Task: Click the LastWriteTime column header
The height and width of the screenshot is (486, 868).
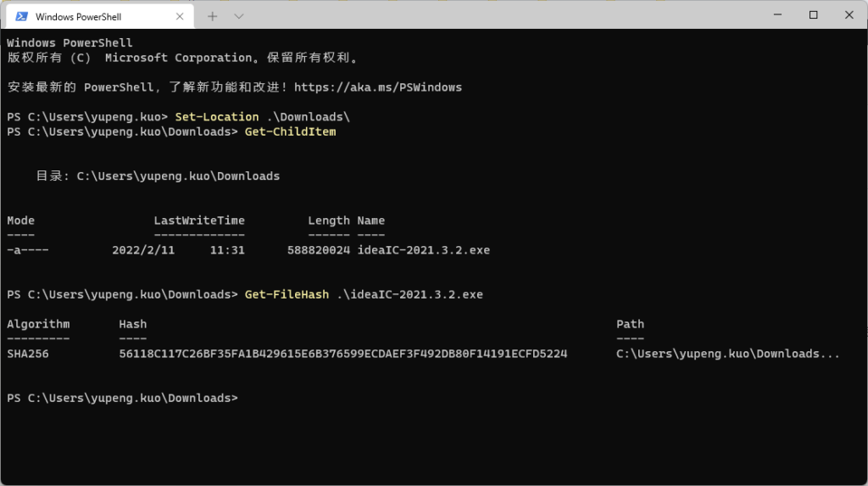Action: (199, 221)
